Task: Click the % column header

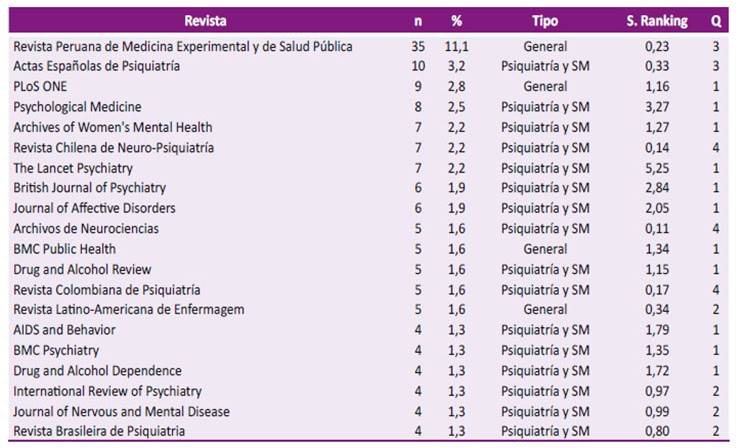Action: coord(456,20)
